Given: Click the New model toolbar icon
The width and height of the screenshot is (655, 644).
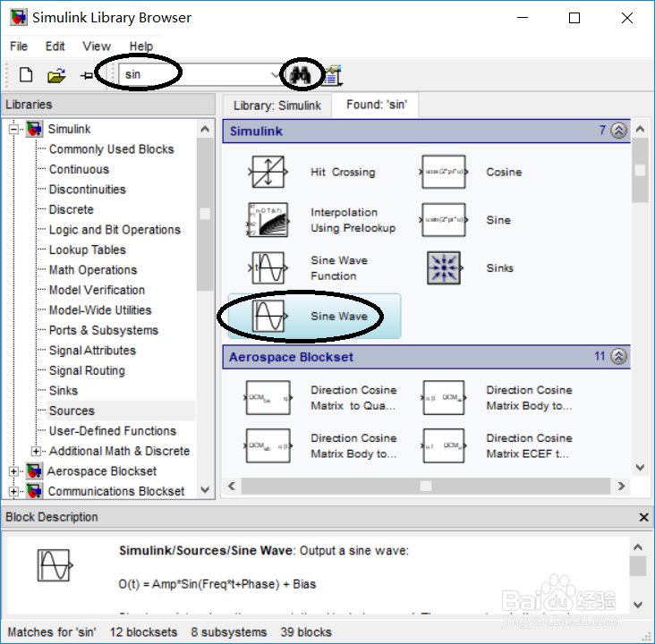Looking at the screenshot, I should 26,75.
